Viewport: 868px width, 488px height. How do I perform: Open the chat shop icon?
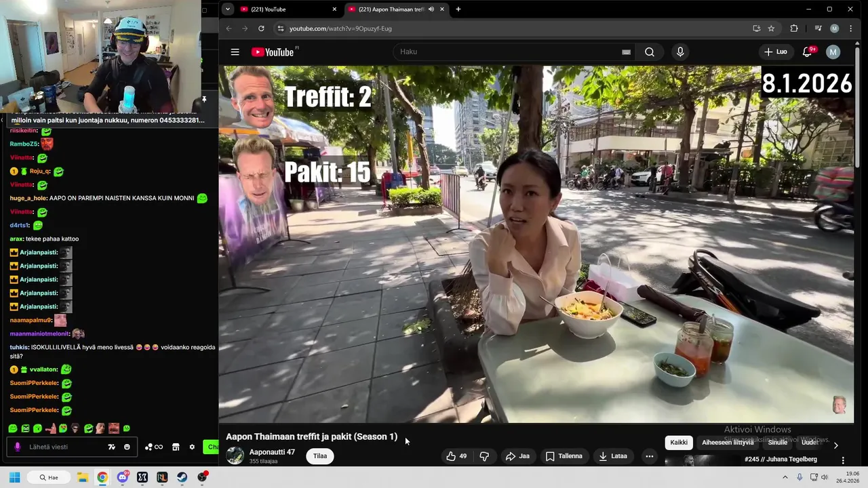point(176,447)
